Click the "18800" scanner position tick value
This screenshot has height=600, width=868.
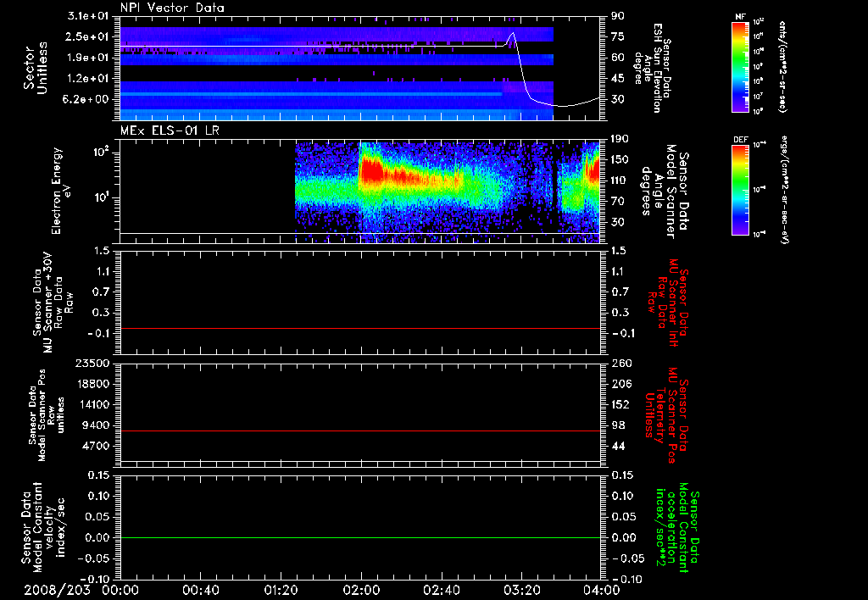coord(92,384)
